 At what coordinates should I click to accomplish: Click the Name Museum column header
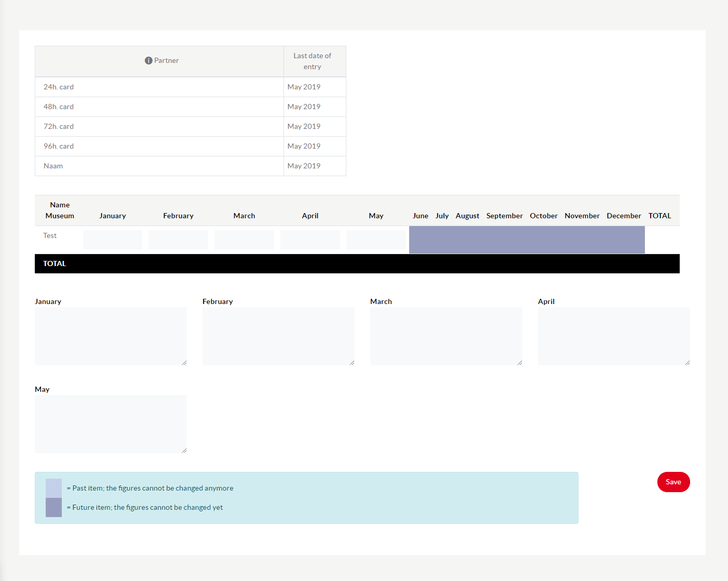[60, 210]
